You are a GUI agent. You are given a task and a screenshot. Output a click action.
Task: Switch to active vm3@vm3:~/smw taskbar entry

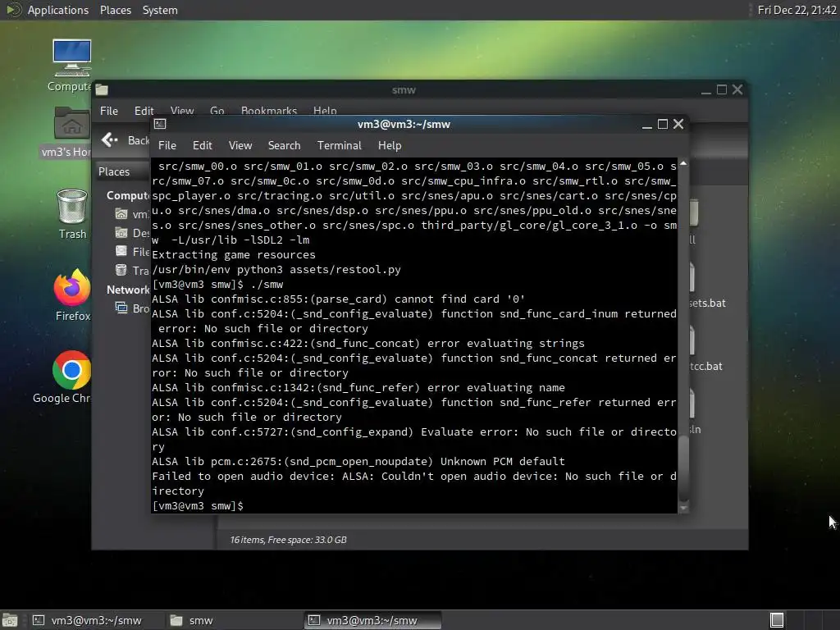point(372,620)
